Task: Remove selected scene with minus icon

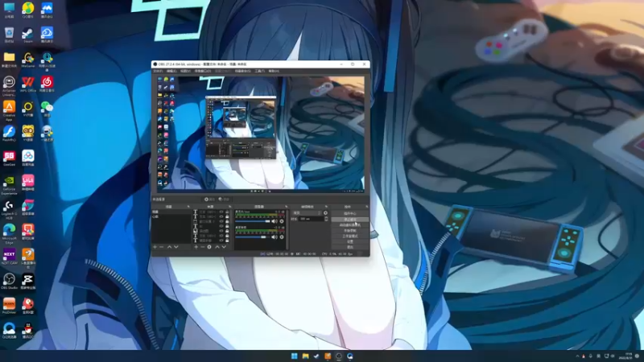Action: pos(162,247)
